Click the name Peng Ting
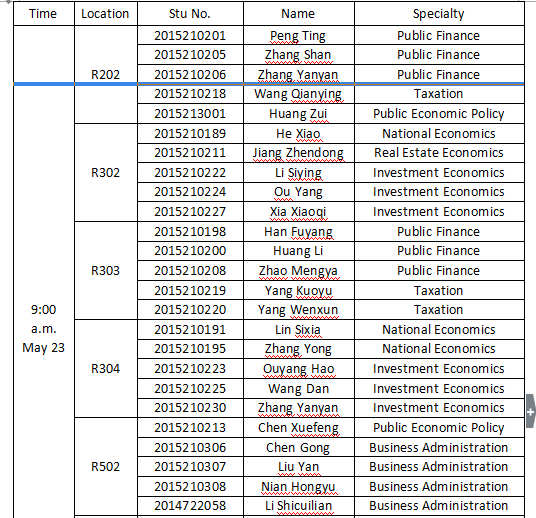 tap(298, 36)
